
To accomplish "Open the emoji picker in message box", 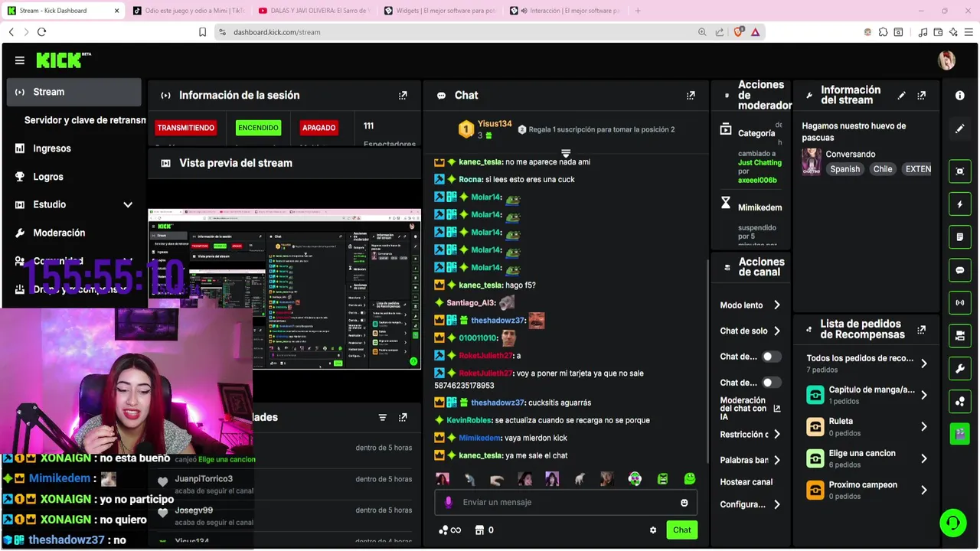I will [x=684, y=503].
